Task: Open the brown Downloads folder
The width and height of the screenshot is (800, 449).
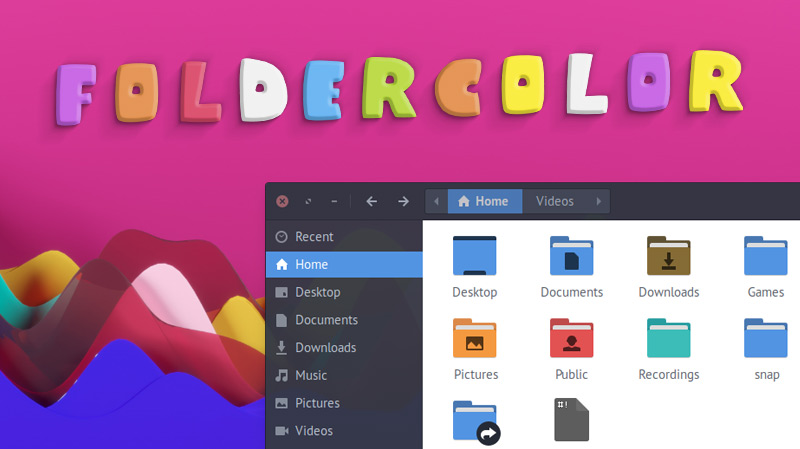Action: pyautogui.click(x=668, y=256)
